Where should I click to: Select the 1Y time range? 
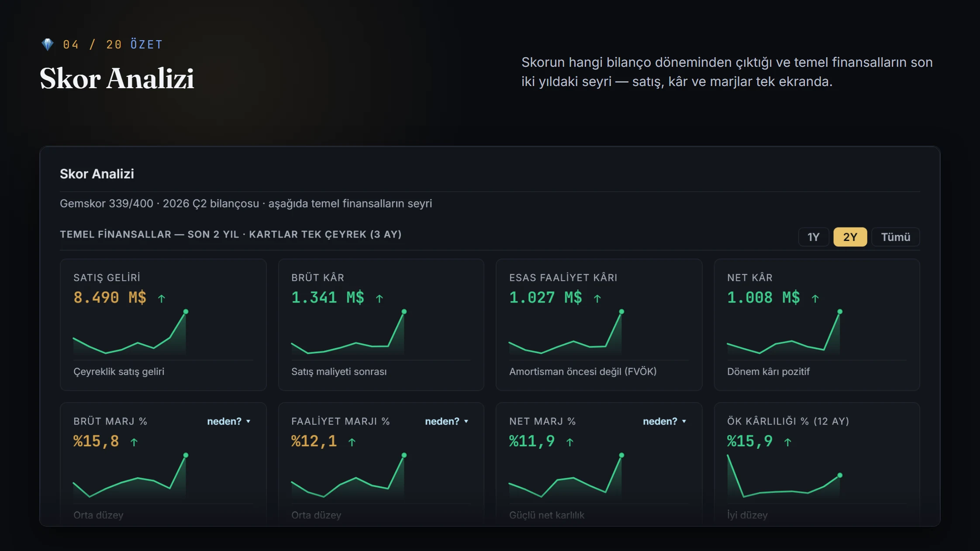(x=813, y=237)
